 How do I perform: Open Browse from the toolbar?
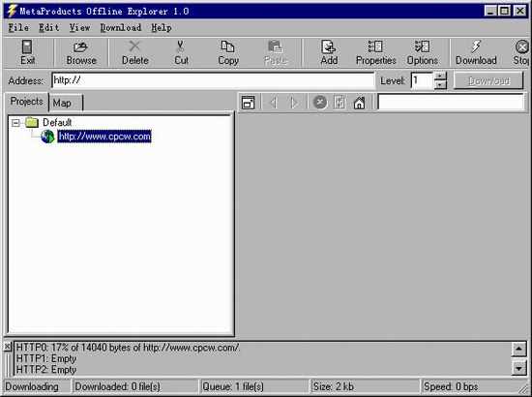point(80,46)
